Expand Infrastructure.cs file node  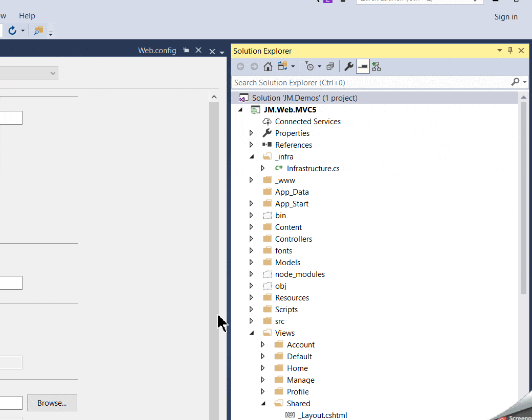point(262,168)
